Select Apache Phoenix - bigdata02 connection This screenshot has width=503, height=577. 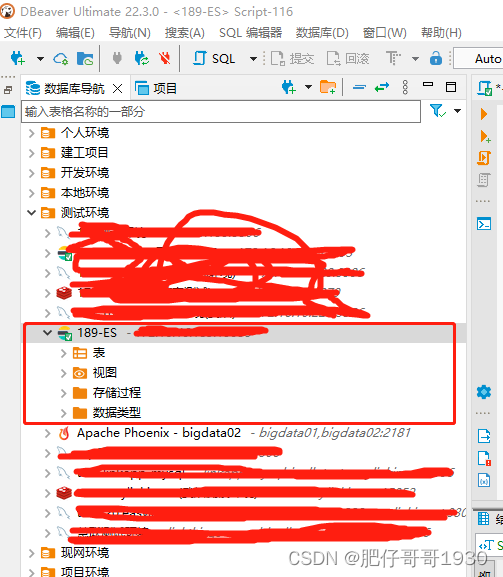pos(159,433)
